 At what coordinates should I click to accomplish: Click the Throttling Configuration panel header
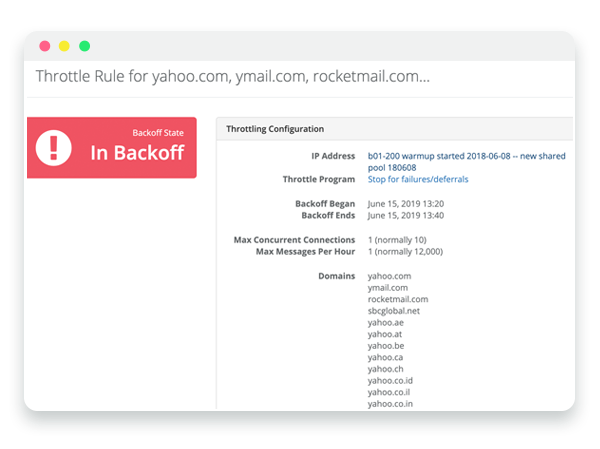(x=395, y=129)
